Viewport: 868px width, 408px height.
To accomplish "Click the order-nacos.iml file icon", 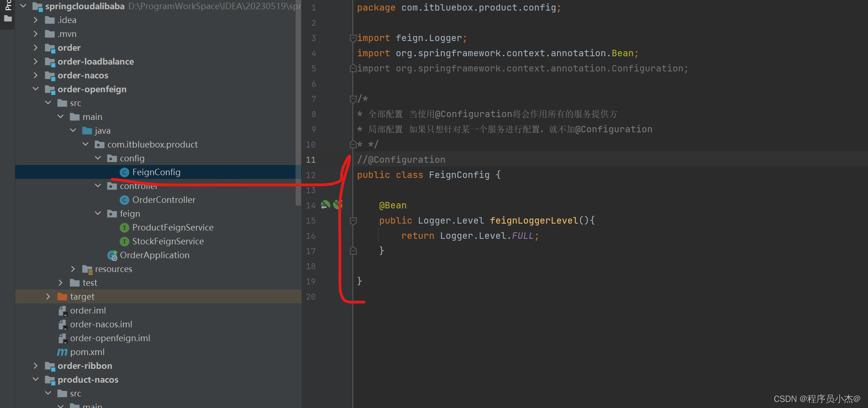I will tap(63, 325).
